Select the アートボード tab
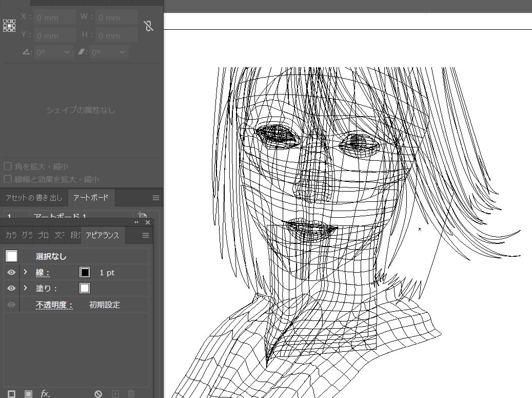The width and height of the screenshot is (532, 398). [91, 198]
